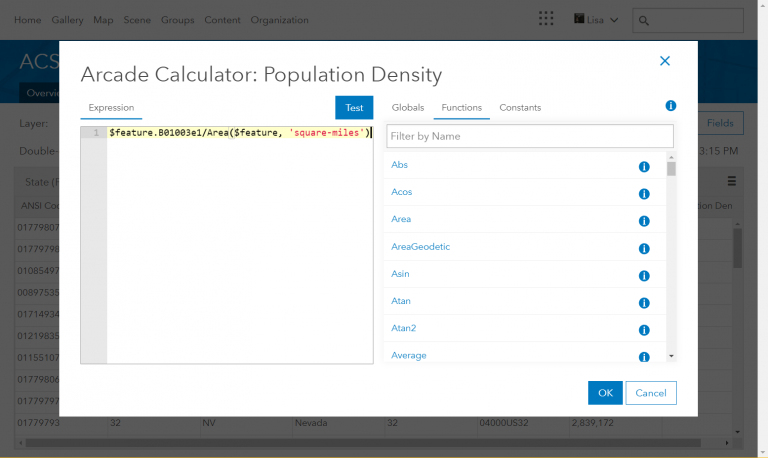The width and height of the screenshot is (768, 458).
Task: Switch to the Constants tab
Action: (x=520, y=108)
